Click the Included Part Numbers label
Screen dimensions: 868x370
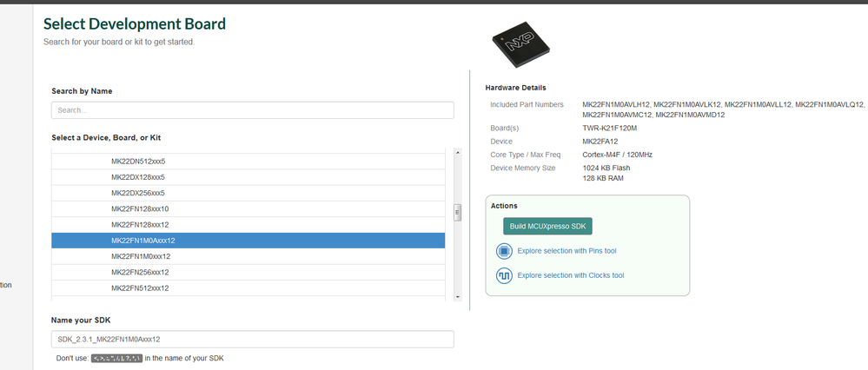527,104
